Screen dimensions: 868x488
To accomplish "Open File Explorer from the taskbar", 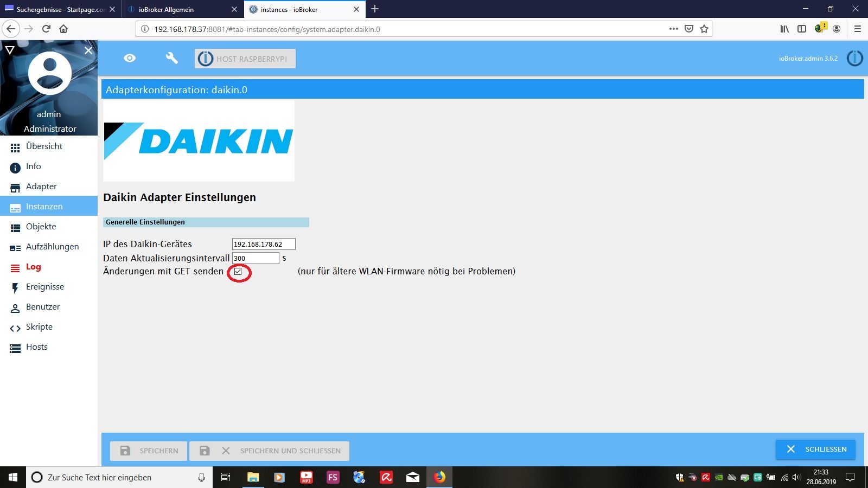I will [x=253, y=477].
